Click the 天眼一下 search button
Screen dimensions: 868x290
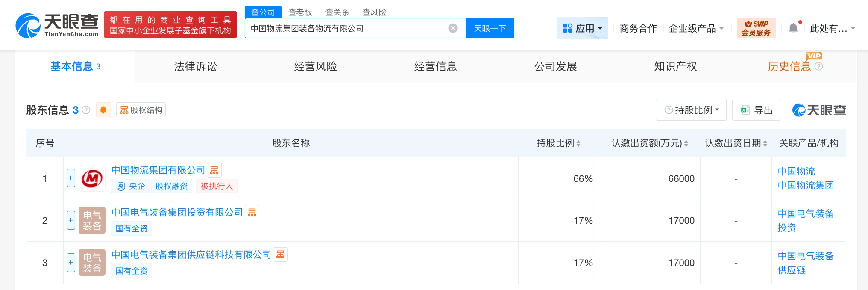[x=490, y=28]
